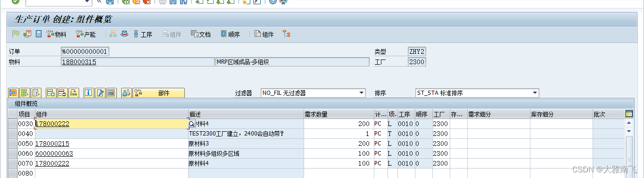Open the blue info detail icon
This screenshot has height=178, width=644.
pyautogui.click(x=88, y=93)
